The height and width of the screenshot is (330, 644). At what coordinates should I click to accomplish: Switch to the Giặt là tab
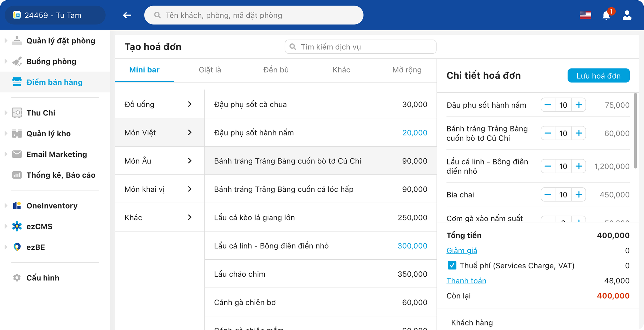[x=210, y=70]
